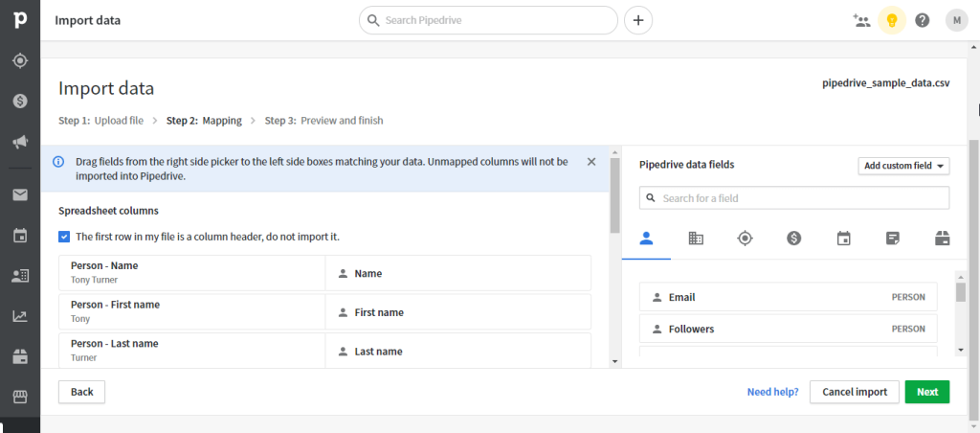Click the invite users icon
980x433 pixels.
coord(860,20)
